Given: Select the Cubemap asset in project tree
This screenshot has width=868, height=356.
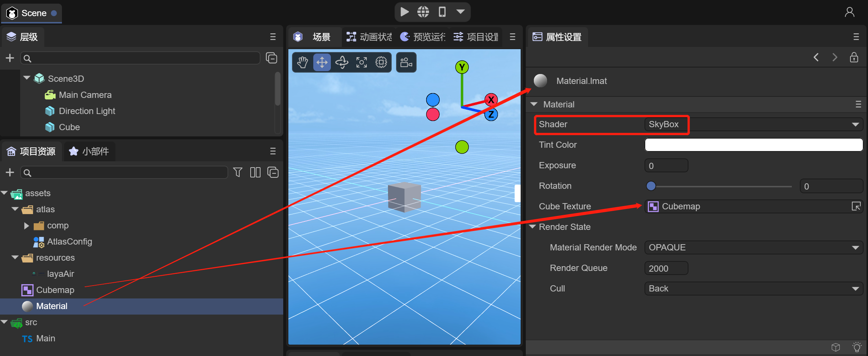Looking at the screenshot, I should [x=55, y=290].
